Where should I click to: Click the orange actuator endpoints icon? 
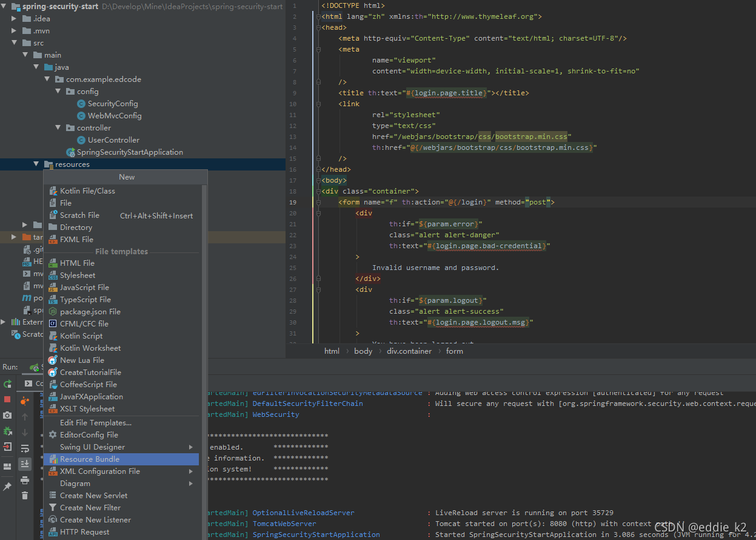click(25, 400)
